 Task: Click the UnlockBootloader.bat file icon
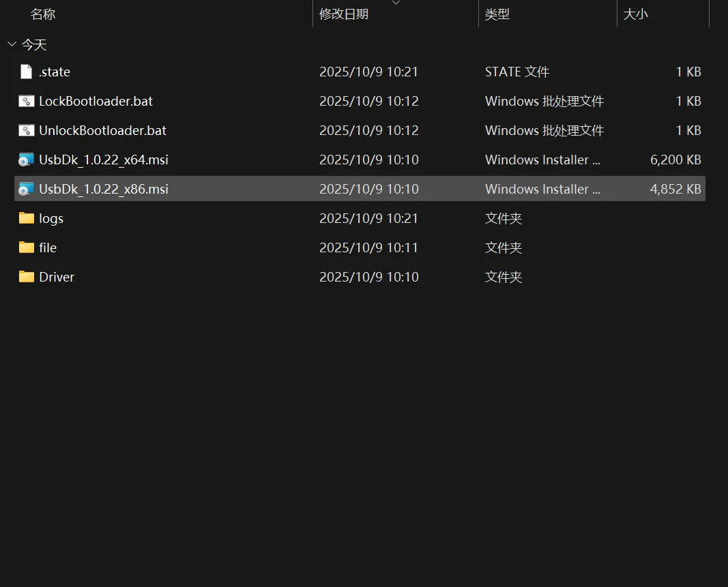[x=26, y=130]
